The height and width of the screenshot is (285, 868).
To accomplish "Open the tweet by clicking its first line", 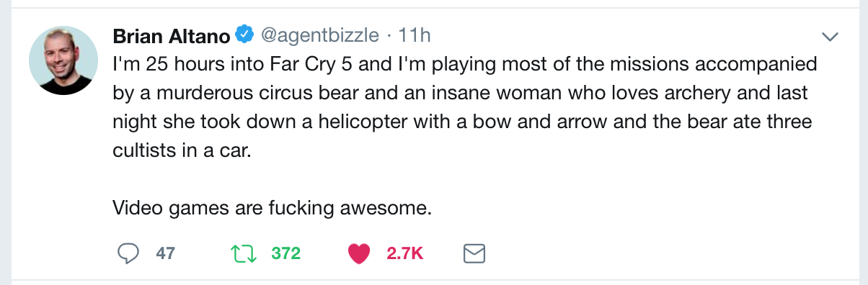I will coord(465,64).
